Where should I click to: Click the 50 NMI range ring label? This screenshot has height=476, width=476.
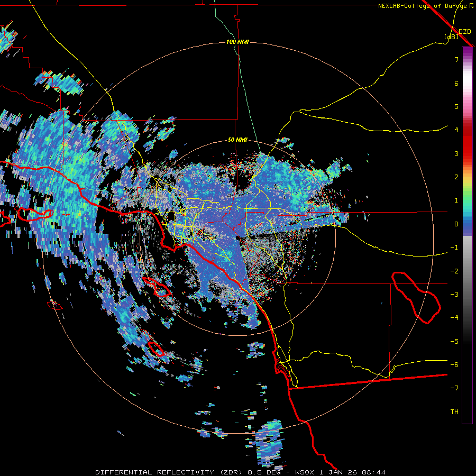pos(237,140)
